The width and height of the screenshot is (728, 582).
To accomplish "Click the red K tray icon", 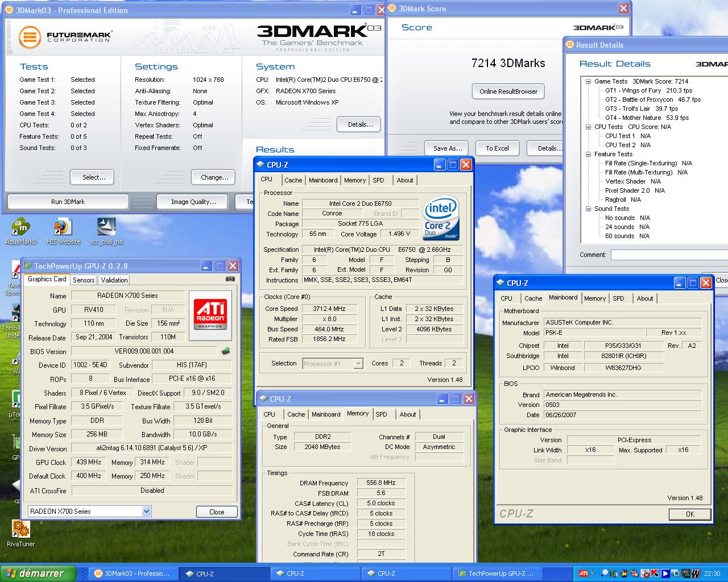I will pyautogui.click(x=655, y=573).
